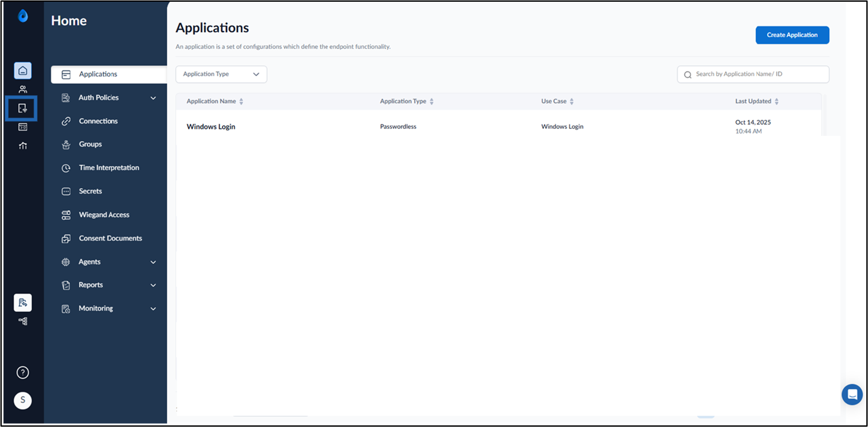This screenshot has width=868, height=427.
Task: Open the Application Type filter dropdown
Action: click(x=221, y=74)
